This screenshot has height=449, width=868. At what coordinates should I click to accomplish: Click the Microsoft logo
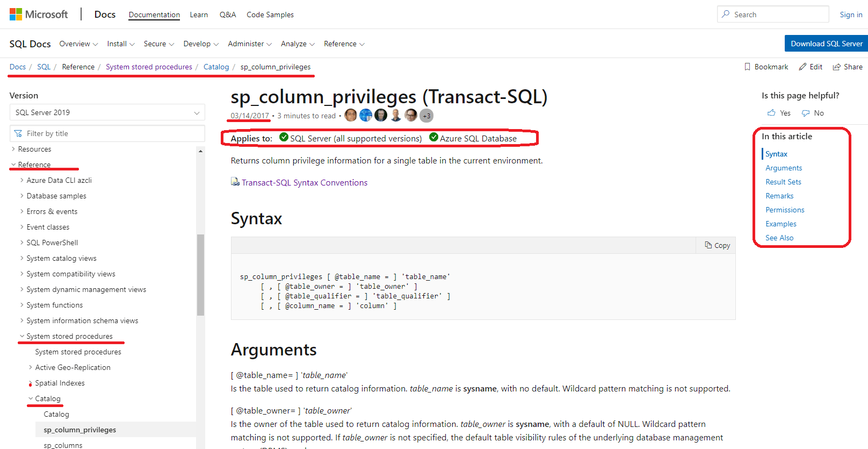[39, 15]
